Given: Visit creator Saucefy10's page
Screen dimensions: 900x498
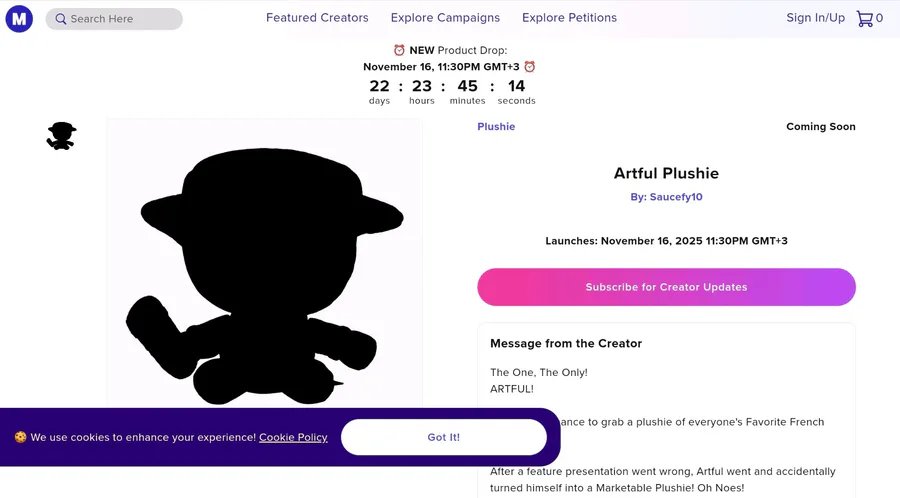Looking at the screenshot, I should point(676,197).
